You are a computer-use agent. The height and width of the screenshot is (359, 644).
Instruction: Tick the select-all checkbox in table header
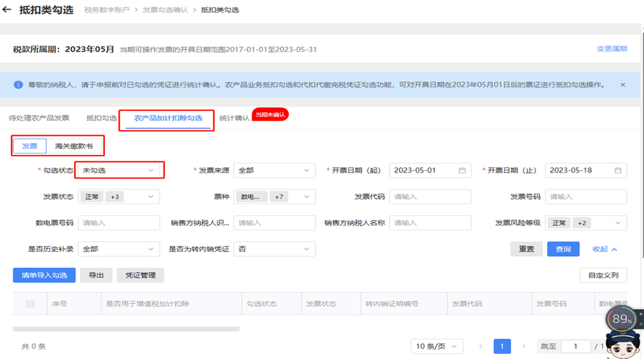(x=30, y=304)
